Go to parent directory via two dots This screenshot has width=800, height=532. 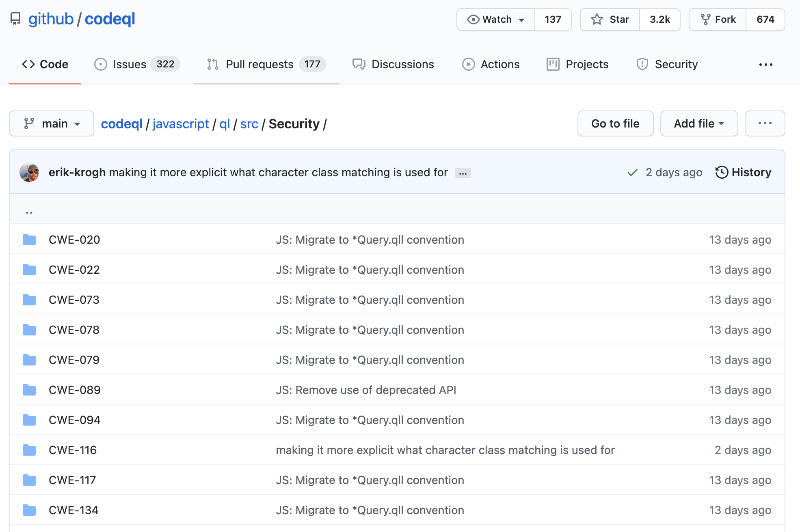(29, 212)
